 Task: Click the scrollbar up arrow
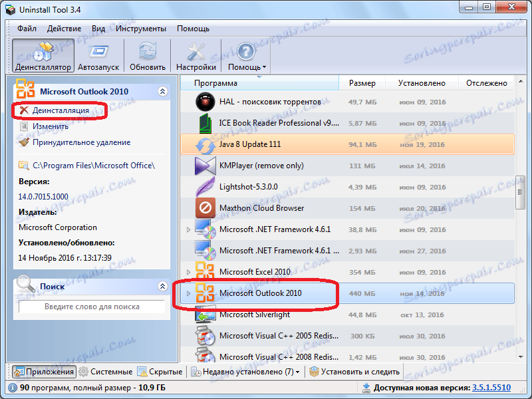521,81
